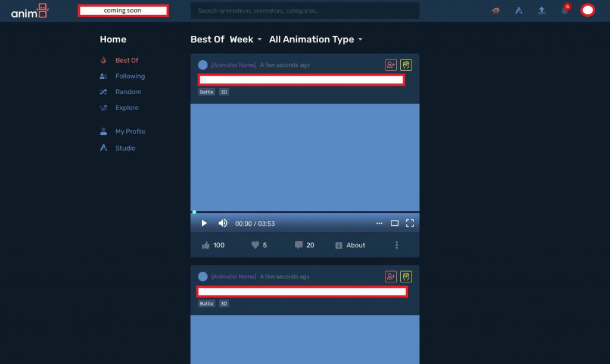Image resolution: width=610 pixels, height=364 pixels.
Task: Open comments on first post
Action: point(304,245)
